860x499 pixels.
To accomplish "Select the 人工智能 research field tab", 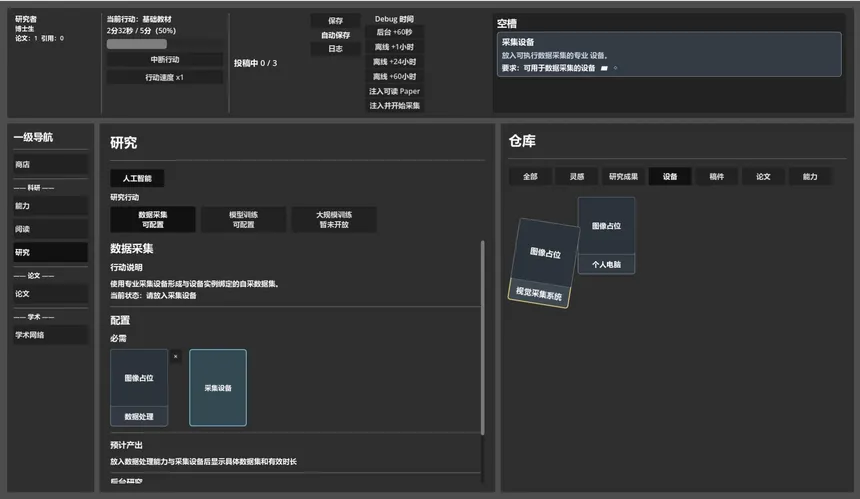I will 137,178.
